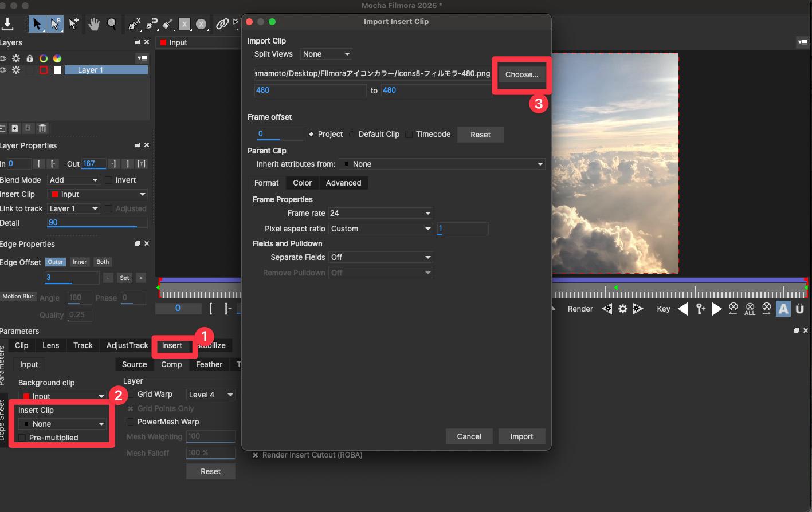
Task: Select the Create X-Spline pen tool
Action: (x=134, y=24)
